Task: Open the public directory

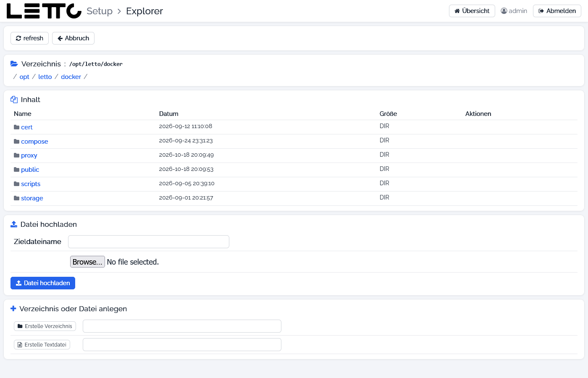Action: pos(30,170)
